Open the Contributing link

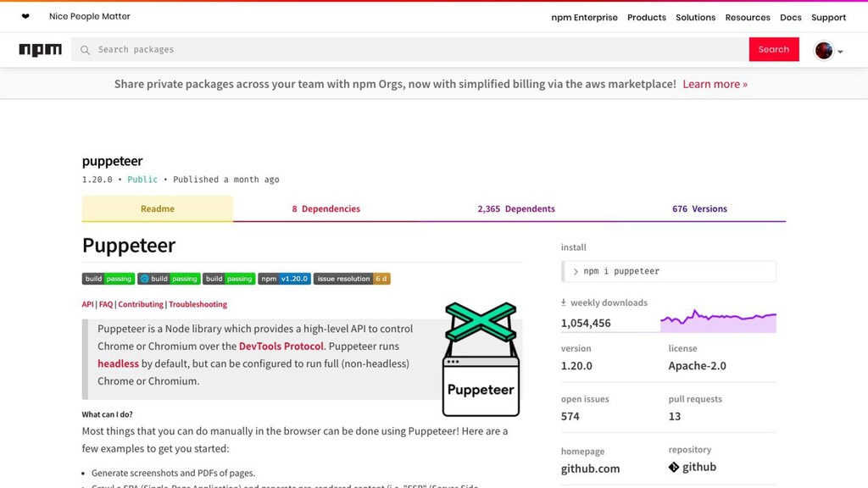point(141,304)
